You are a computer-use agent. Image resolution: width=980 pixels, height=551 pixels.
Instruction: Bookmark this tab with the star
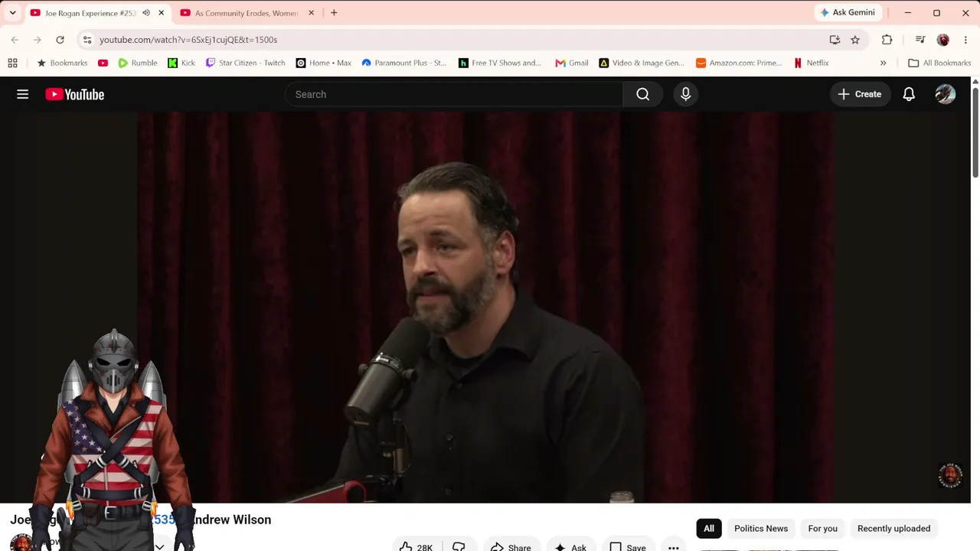coord(855,40)
